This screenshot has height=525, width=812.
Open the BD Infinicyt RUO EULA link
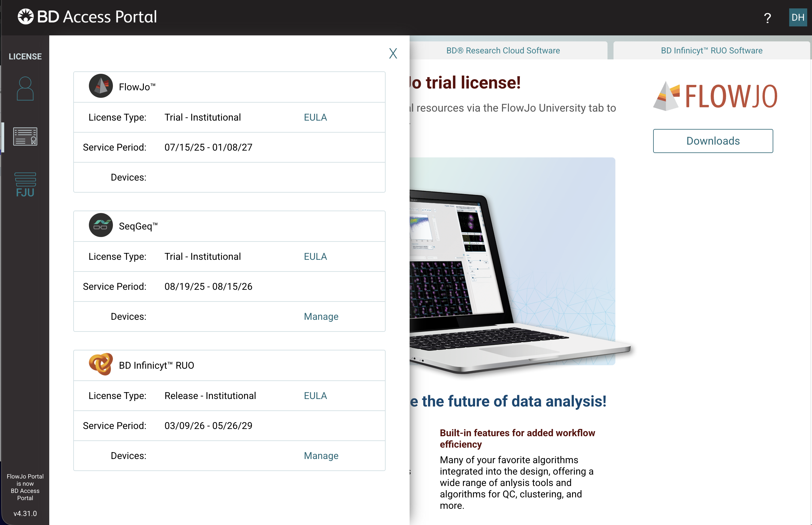[315, 395]
